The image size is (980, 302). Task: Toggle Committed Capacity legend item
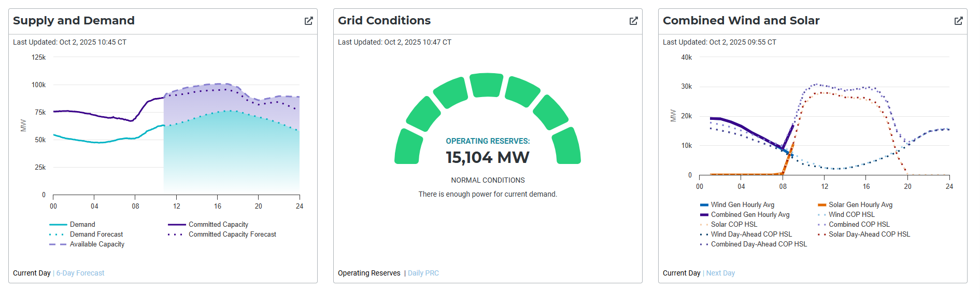218,225
